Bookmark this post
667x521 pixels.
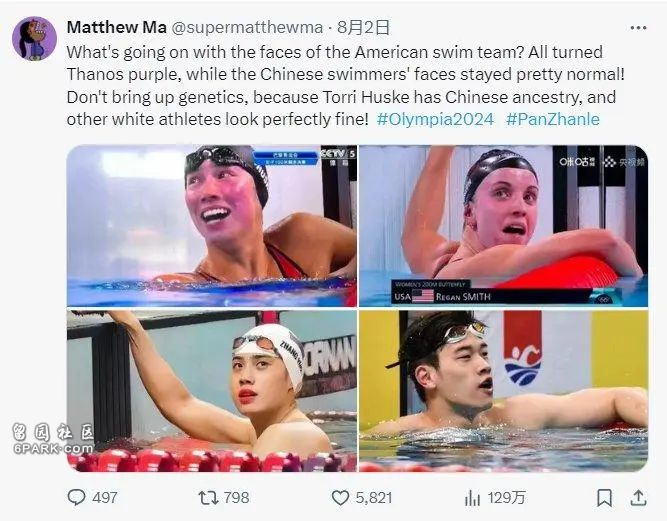(604, 498)
